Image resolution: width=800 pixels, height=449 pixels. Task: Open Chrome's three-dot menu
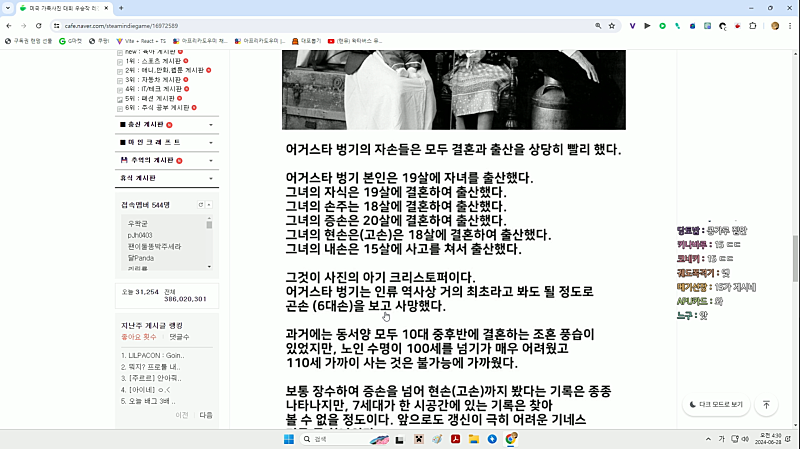click(789, 26)
